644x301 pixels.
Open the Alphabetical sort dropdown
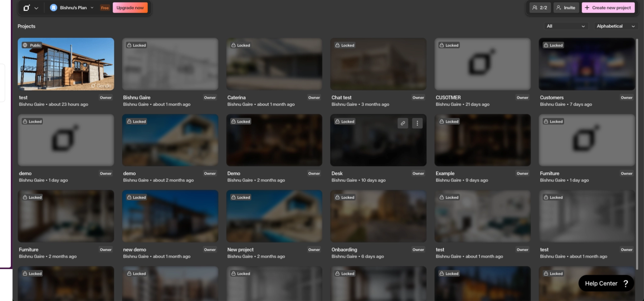pyautogui.click(x=615, y=26)
